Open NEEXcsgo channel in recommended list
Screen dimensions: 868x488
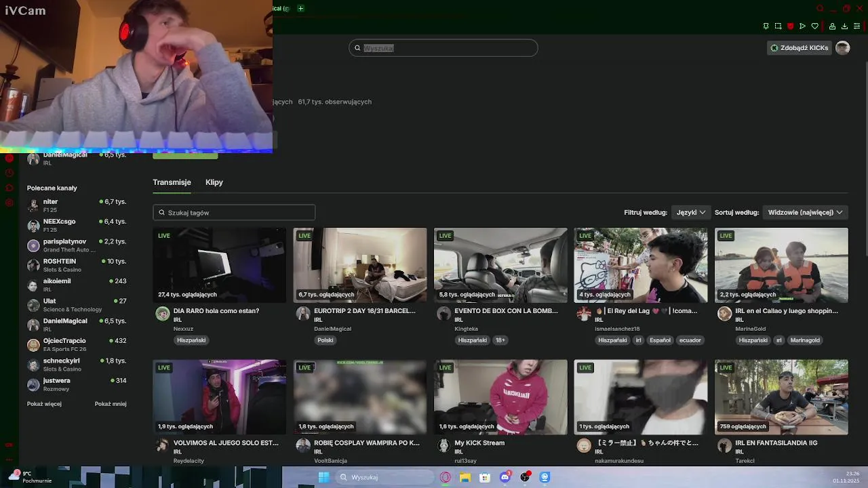pyautogui.click(x=77, y=225)
